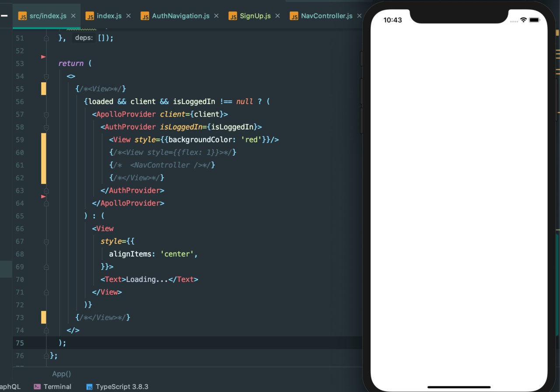Click the simulator home indicator bar

(459, 387)
